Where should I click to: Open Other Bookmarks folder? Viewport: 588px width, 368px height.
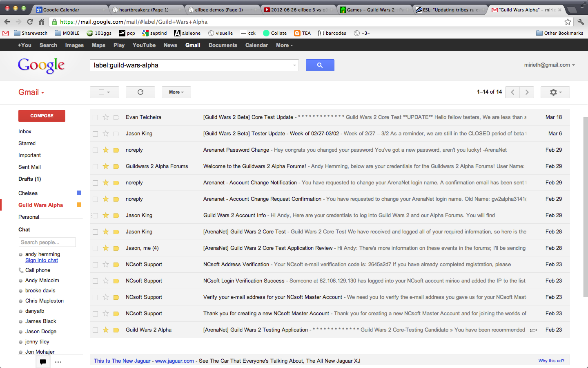[559, 33]
